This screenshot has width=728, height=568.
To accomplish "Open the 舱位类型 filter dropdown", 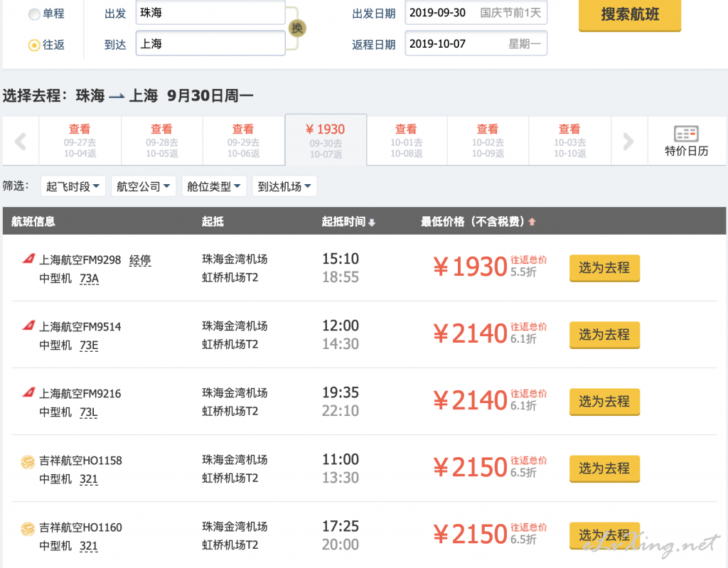I will 213,186.
